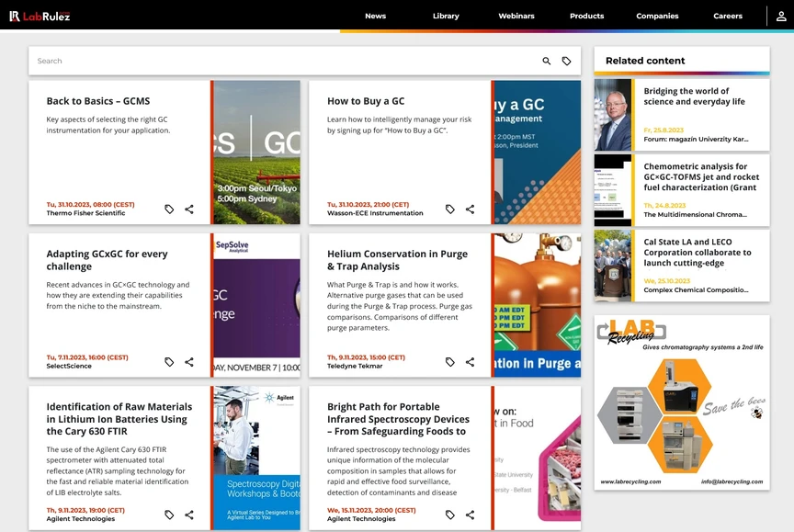The image size is (794, 532).
Task: Open Adapting GCxGC for every challenge
Action: [x=107, y=260]
